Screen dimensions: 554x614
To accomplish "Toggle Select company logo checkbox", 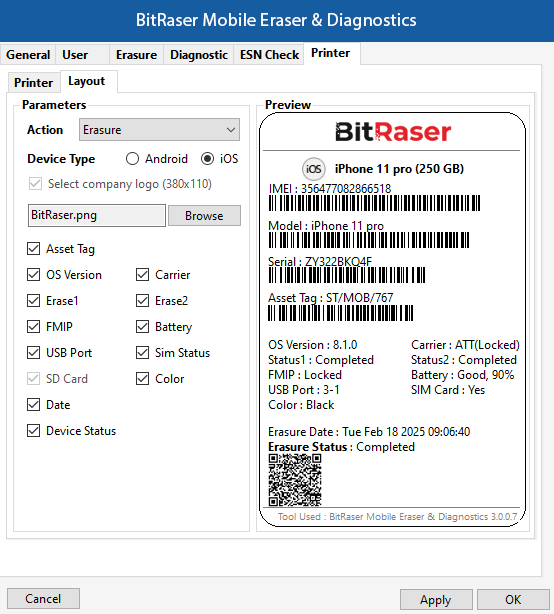I will (x=35, y=184).
